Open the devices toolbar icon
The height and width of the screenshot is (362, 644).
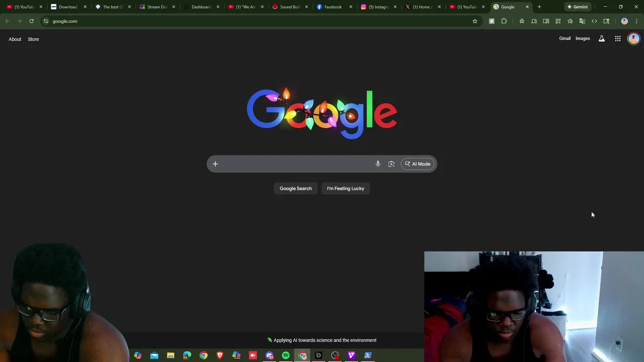[x=534, y=21]
